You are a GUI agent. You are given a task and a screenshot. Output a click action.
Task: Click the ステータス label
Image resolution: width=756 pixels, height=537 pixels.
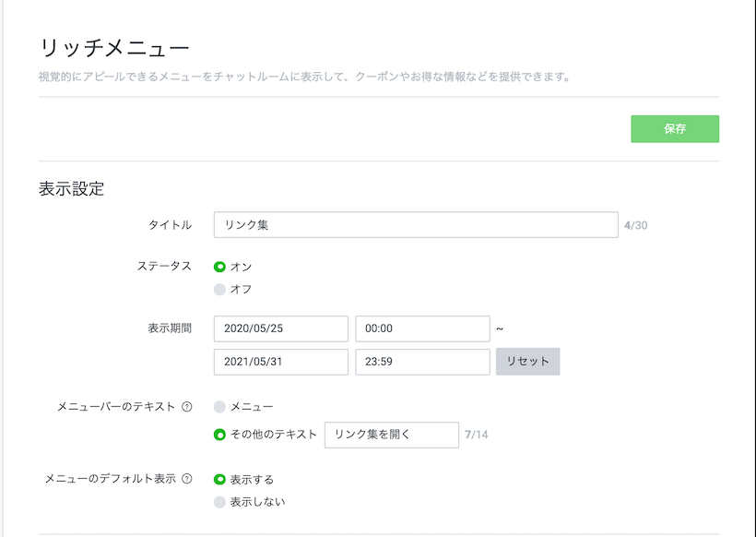click(164, 267)
